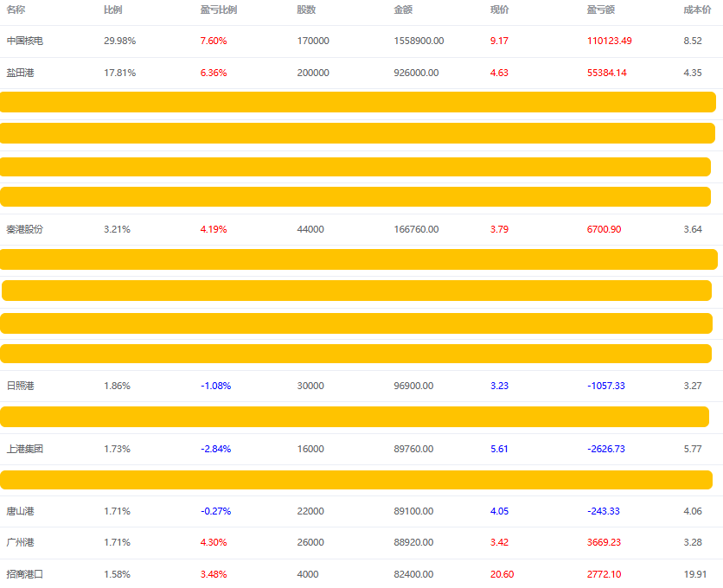Click the 盈亏额 column header
Screen dimensions: 723x588
tap(601, 10)
